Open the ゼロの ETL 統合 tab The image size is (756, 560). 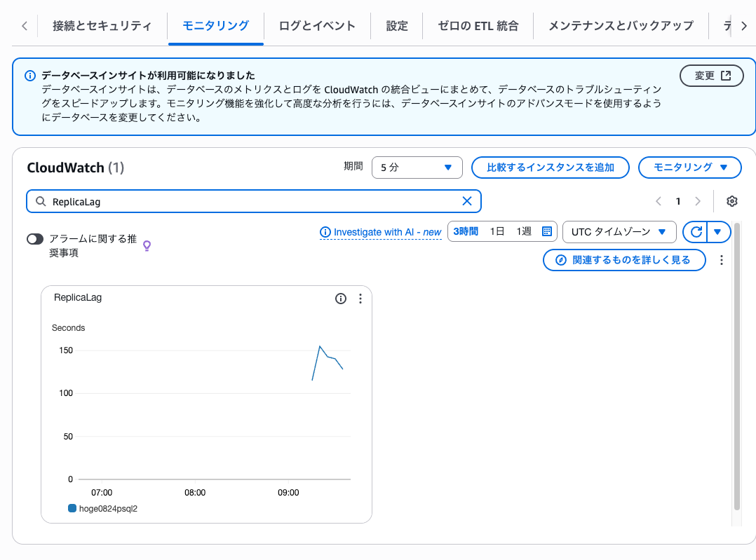coord(478,26)
